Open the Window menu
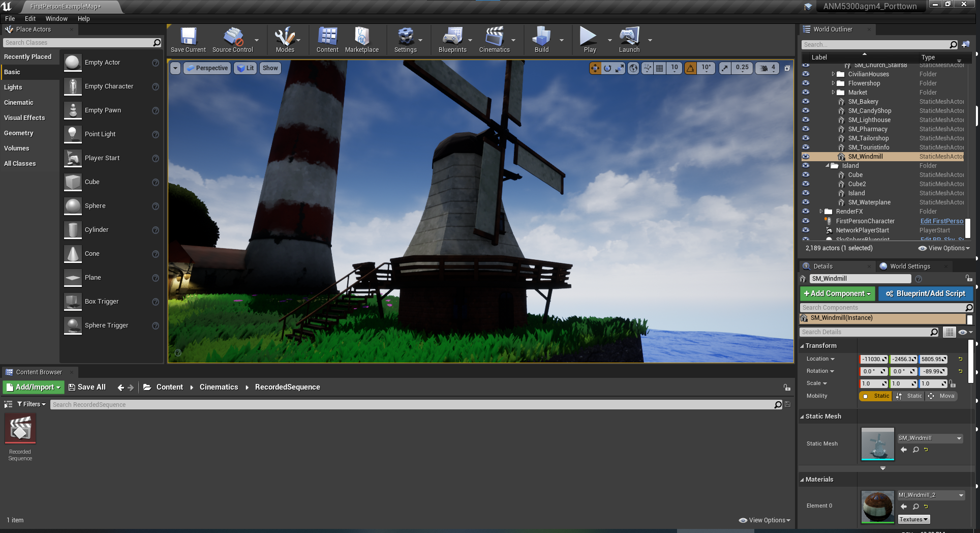 tap(56, 19)
